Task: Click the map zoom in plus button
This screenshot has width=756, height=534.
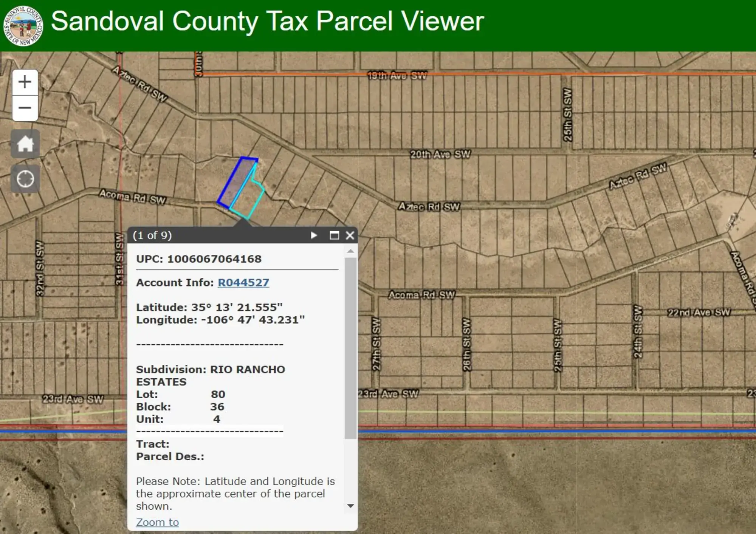Action: click(x=25, y=82)
